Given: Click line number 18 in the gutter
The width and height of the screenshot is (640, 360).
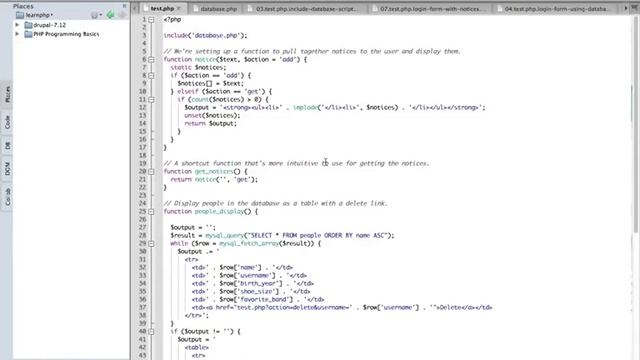Looking at the screenshot, I should coord(142,156).
